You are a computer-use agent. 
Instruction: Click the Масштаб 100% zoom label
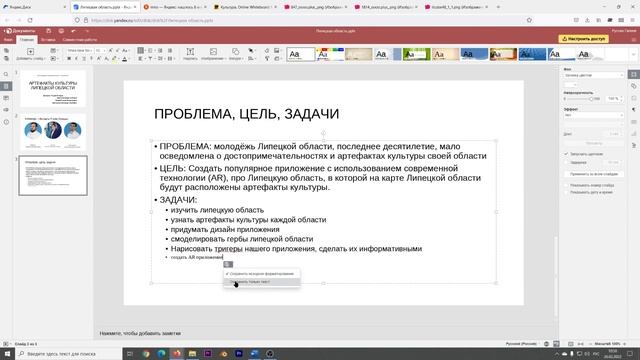click(607, 344)
